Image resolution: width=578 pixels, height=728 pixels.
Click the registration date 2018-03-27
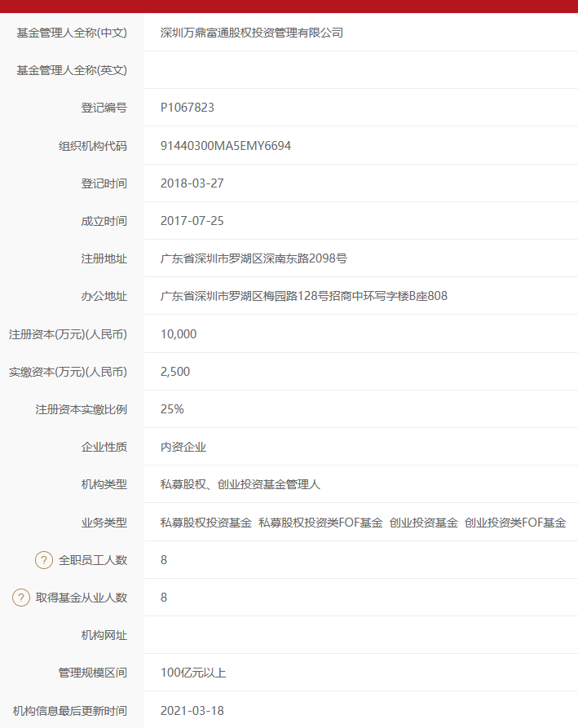192,183
